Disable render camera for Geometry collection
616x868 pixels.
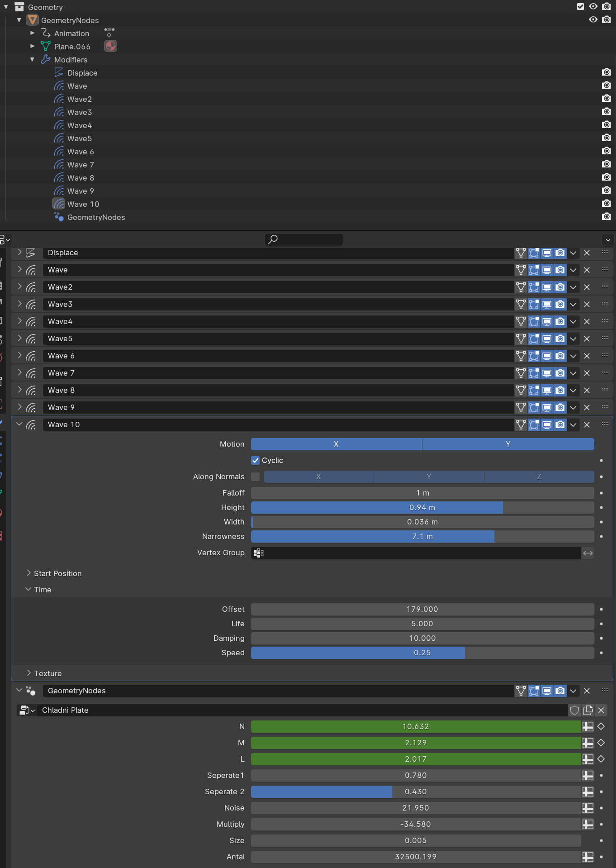click(x=607, y=6)
